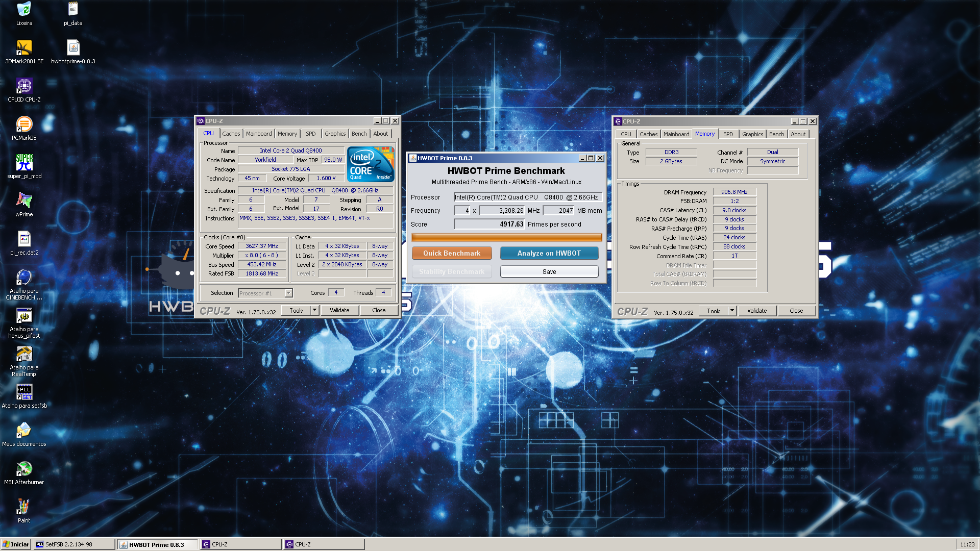The width and height of the screenshot is (980, 551).
Task: Launch Paint desktop icon
Action: pos(24,507)
